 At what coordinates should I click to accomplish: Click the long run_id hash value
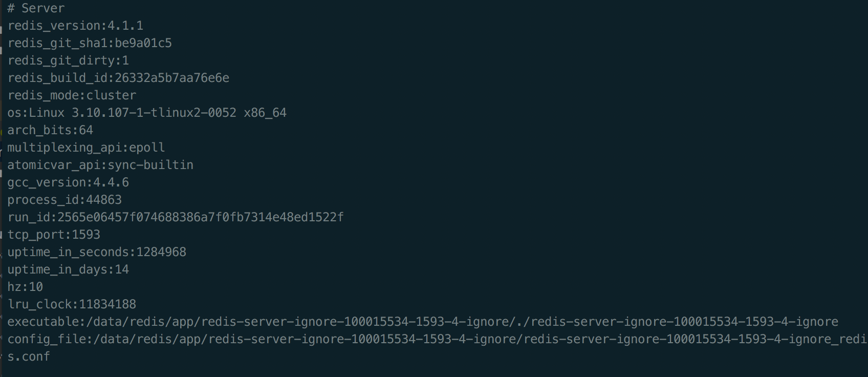tap(201, 217)
